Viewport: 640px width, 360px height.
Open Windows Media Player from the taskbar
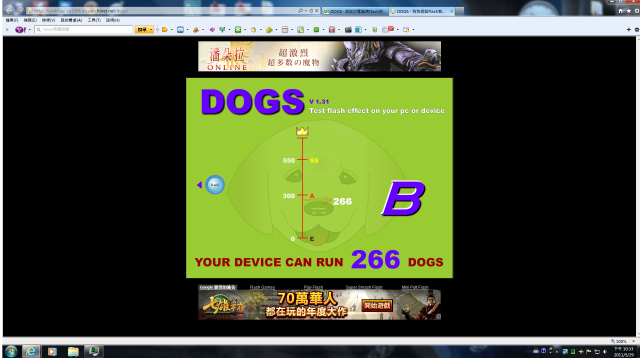(52, 351)
